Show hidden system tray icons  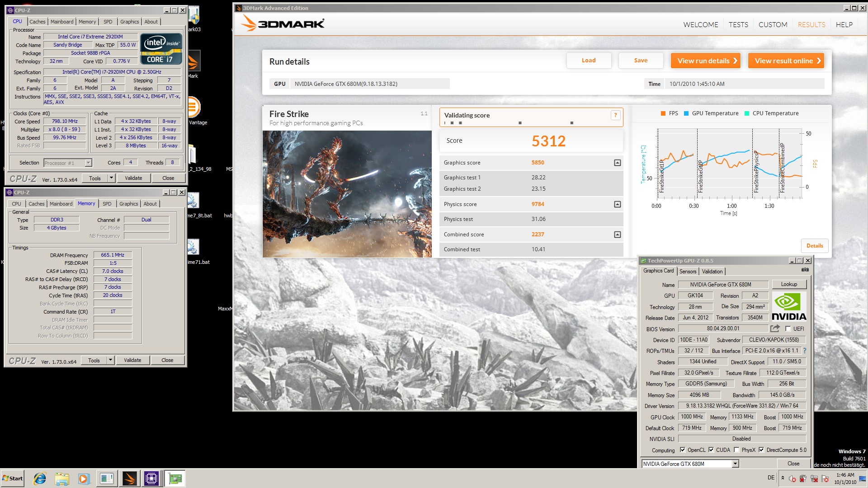[783, 478]
